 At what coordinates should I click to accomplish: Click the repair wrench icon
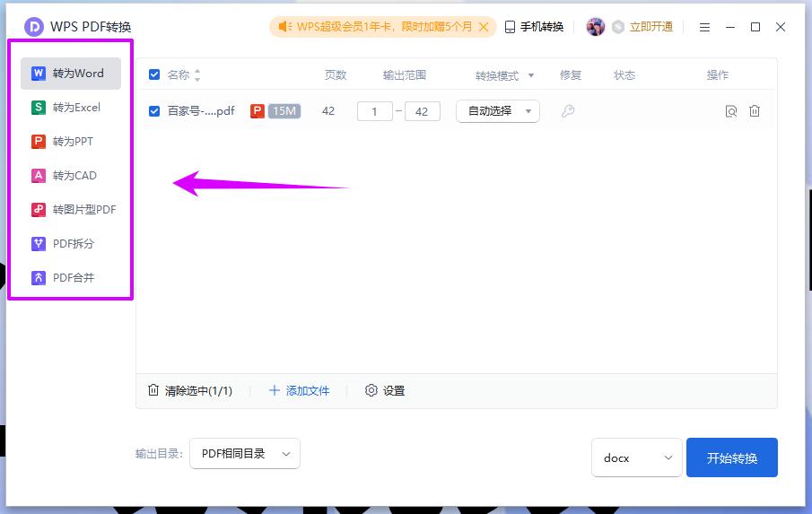click(x=568, y=111)
